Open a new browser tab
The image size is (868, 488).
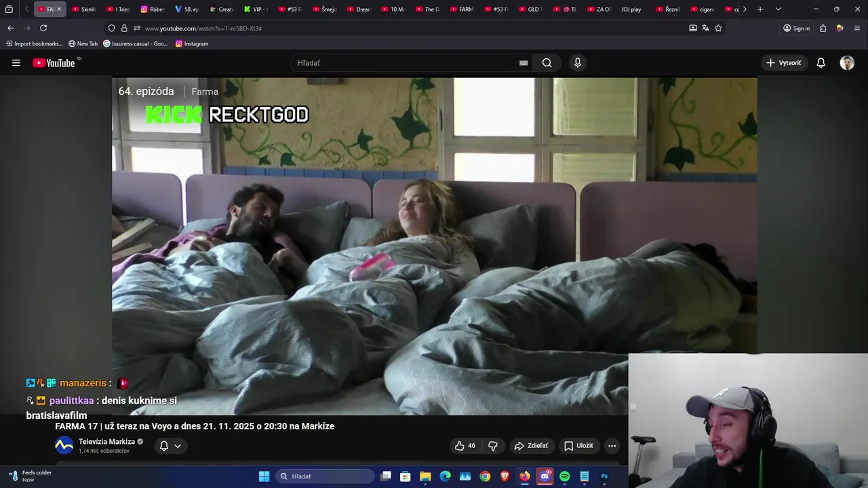(x=760, y=9)
